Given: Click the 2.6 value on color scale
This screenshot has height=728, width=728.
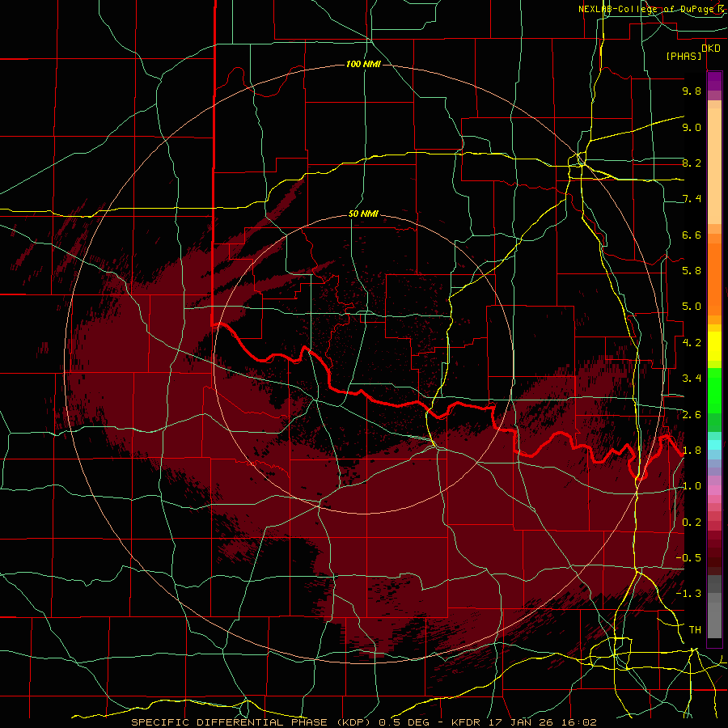Looking at the screenshot, I should [692, 415].
